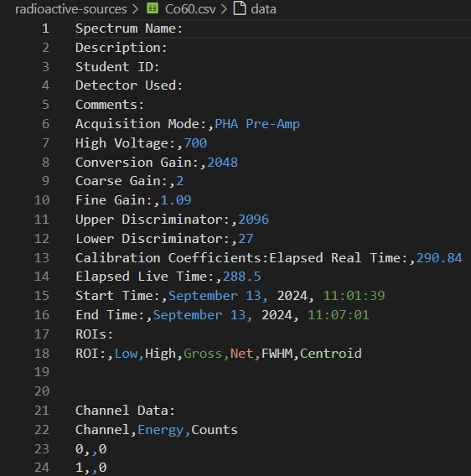Click the Fine Gain value 1.09
The width and height of the screenshot is (471, 476).
pos(176,200)
